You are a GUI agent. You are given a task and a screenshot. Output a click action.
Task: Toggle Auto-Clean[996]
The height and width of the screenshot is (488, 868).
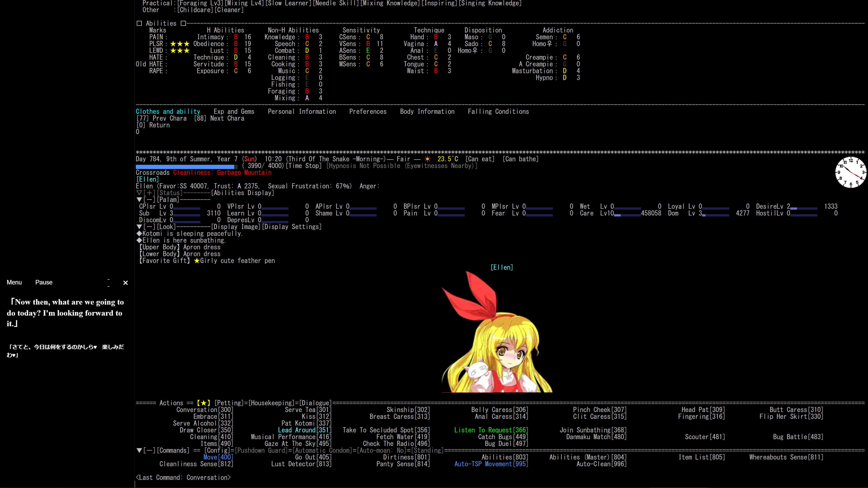click(601, 464)
